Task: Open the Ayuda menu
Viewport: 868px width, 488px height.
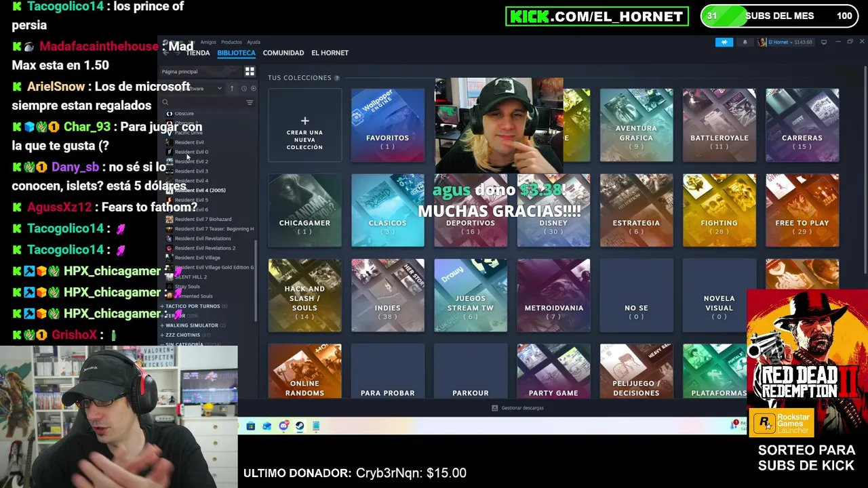Action: tap(254, 42)
